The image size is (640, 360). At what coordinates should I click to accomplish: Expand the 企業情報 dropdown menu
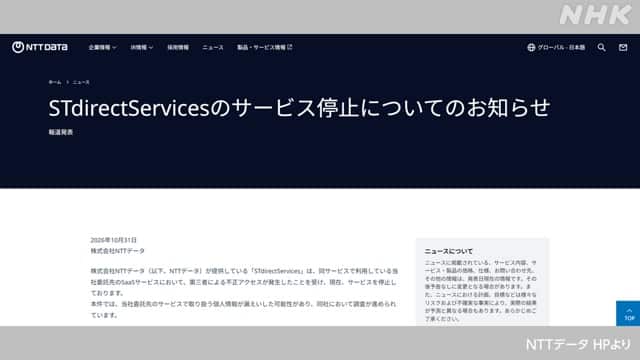(x=102, y=47)
